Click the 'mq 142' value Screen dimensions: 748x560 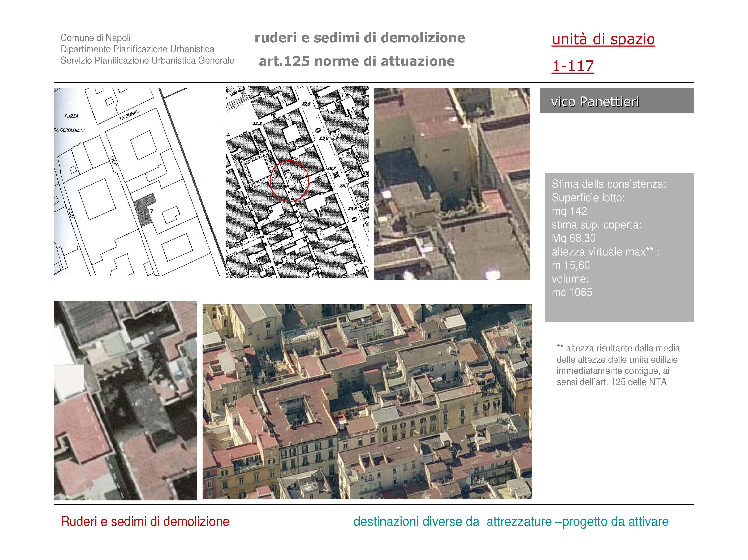point(569,211)
